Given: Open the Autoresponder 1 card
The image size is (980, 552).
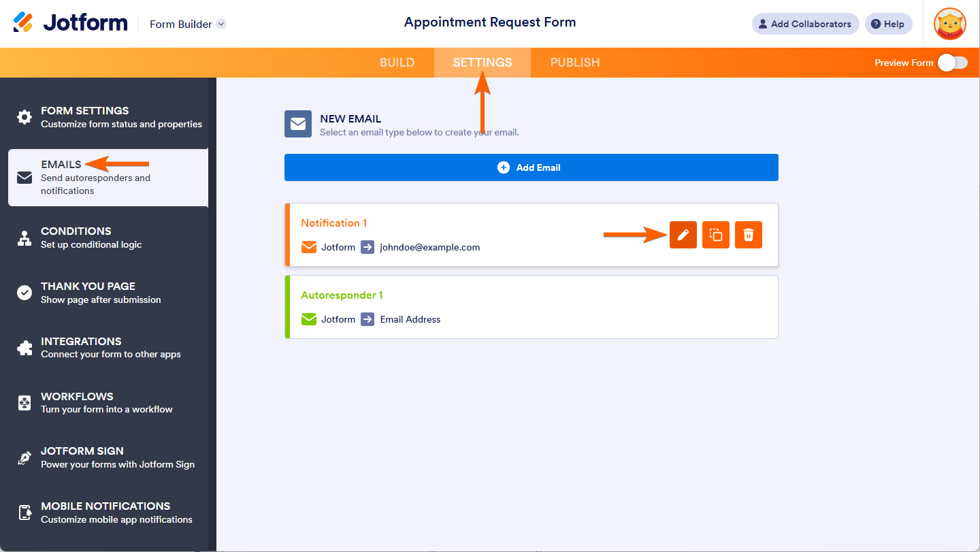Looking at the screenshot, I should point(532,307).
